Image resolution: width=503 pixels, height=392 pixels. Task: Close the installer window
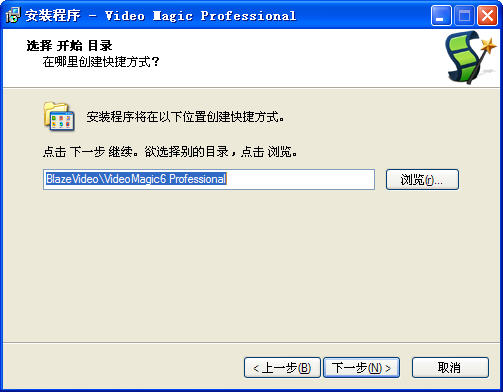click(487, 16)
